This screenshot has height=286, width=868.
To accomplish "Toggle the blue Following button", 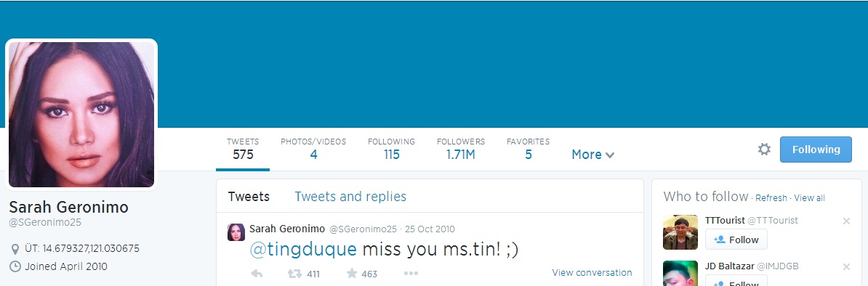I will tap(816, 150).
